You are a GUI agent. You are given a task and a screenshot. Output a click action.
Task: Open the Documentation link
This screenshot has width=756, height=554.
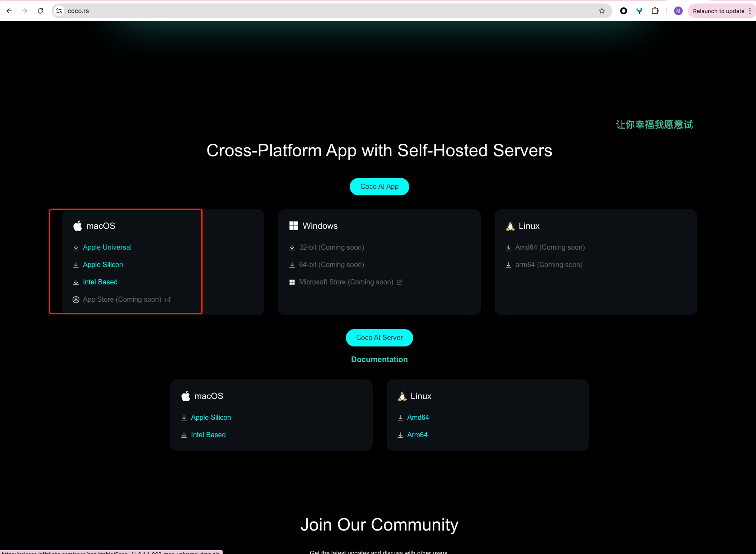coord(379,359)
